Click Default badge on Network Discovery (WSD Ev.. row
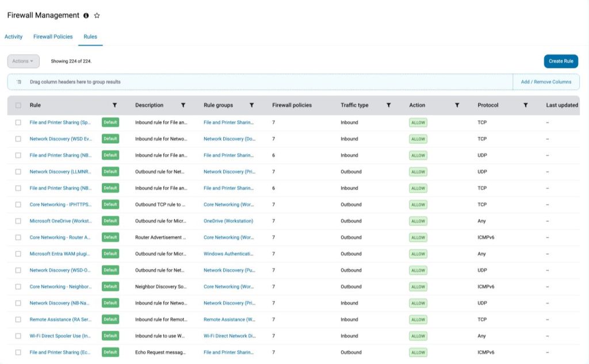This screenshot has width=589, height=364. click(110, 139)
